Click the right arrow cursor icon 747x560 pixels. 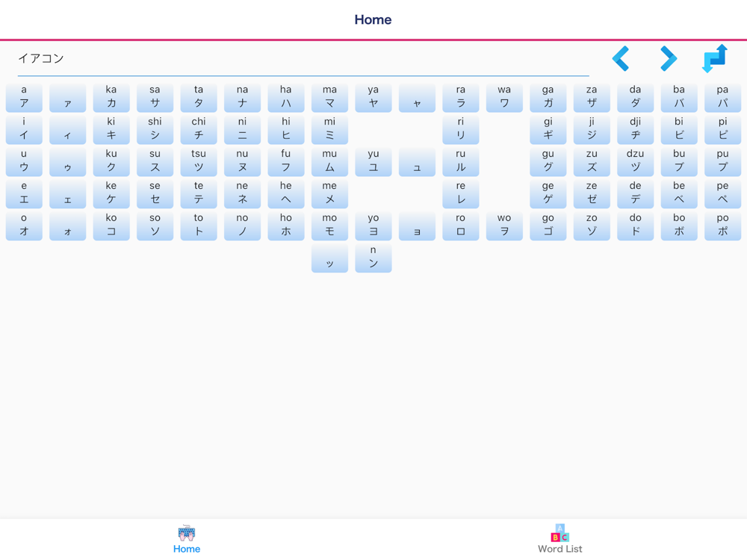[669, 58]
